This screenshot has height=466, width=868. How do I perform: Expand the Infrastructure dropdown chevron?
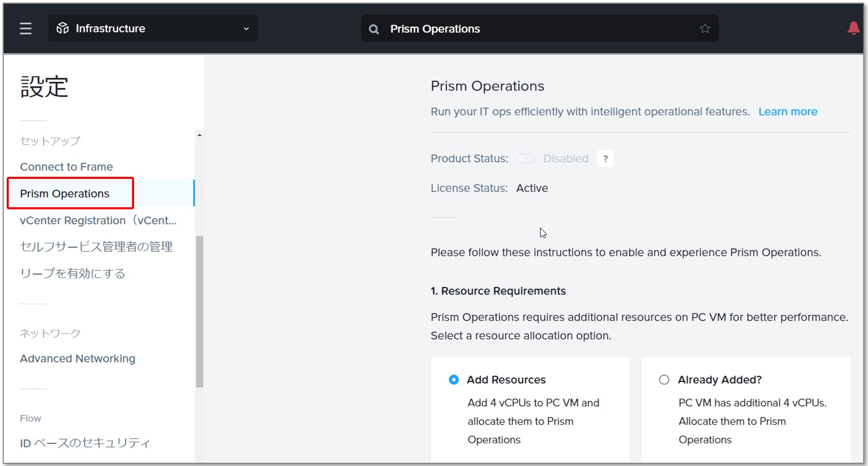247,29
